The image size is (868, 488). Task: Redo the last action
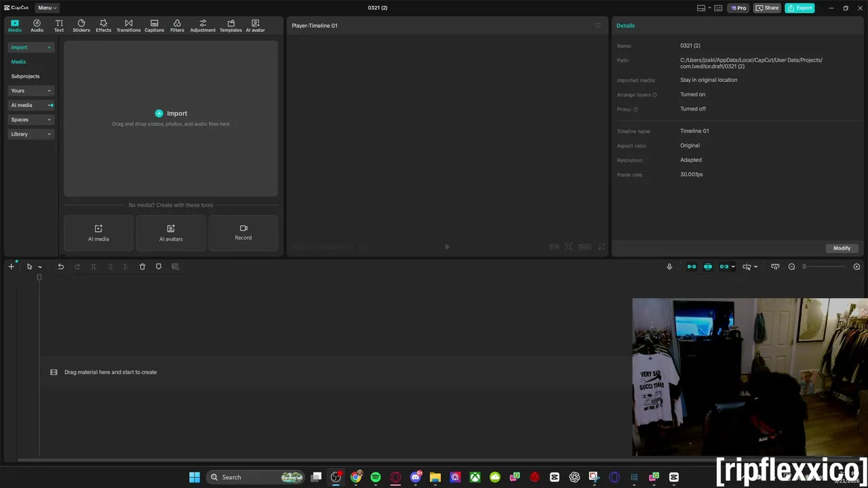point(77,266)
